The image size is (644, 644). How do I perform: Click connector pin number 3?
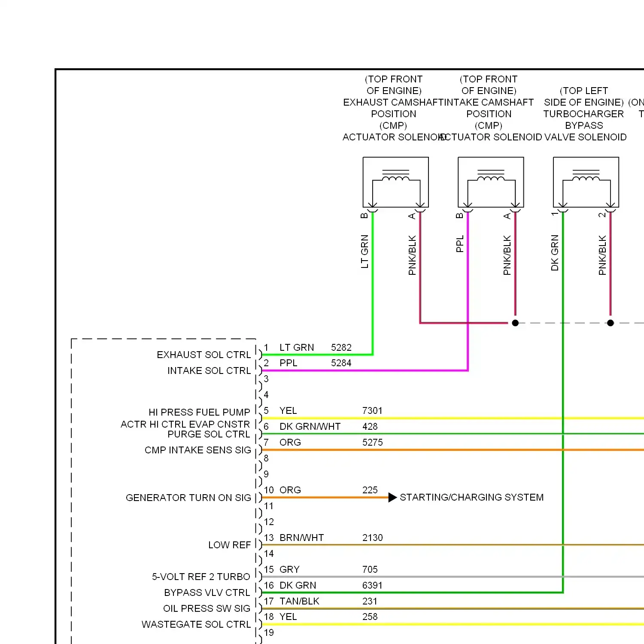click(x=266, y=379)
